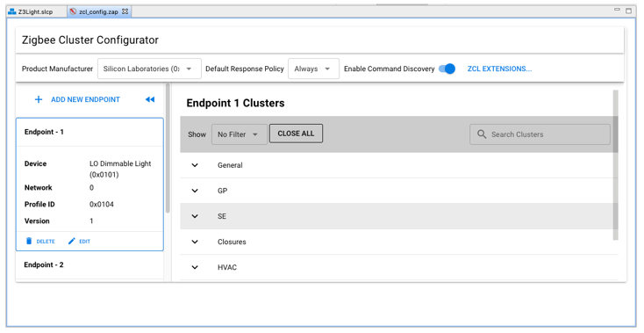The image size is (644, 333).
Task: Click the endpoint list scrollbar
Action: tap(168, 148)
